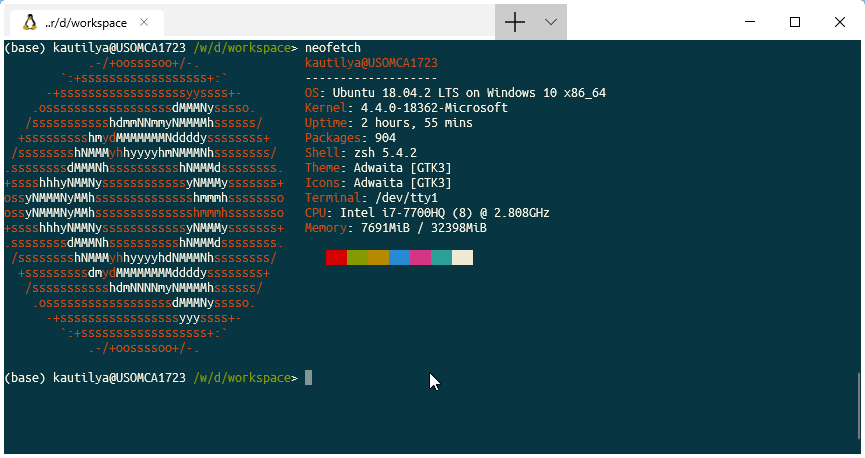The image size is (865, 458).
Task: Click the Theme 'Adwaita [GTK3]' value
Action: (402, 168)
